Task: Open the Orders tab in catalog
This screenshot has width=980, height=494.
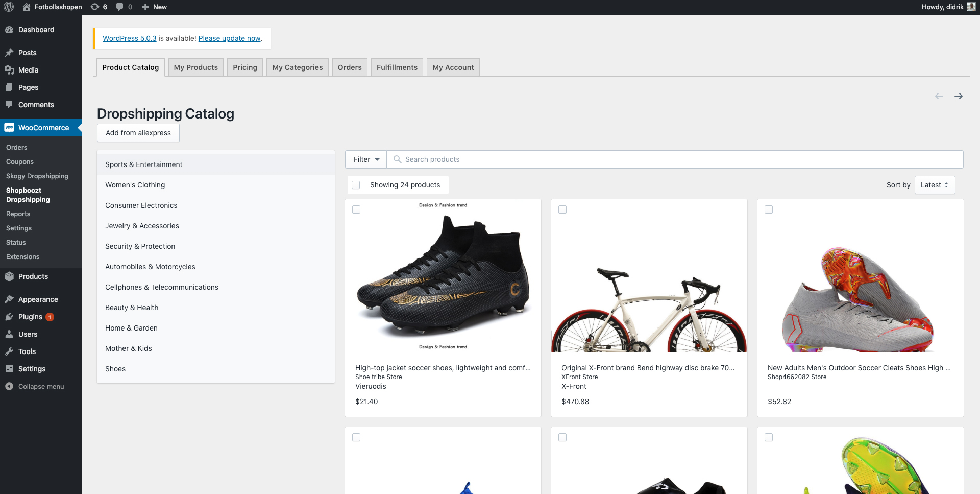Action: 350,67
